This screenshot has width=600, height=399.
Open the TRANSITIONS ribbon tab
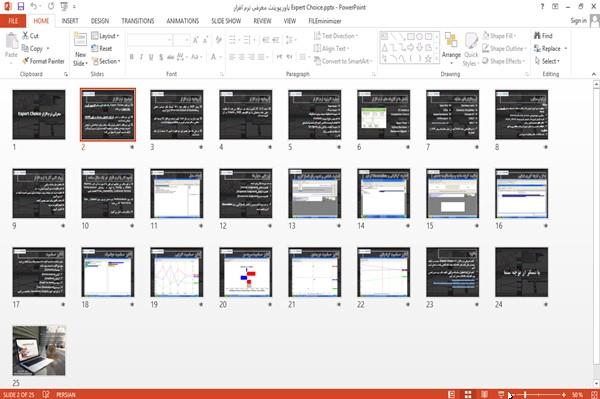click(138, 21)
